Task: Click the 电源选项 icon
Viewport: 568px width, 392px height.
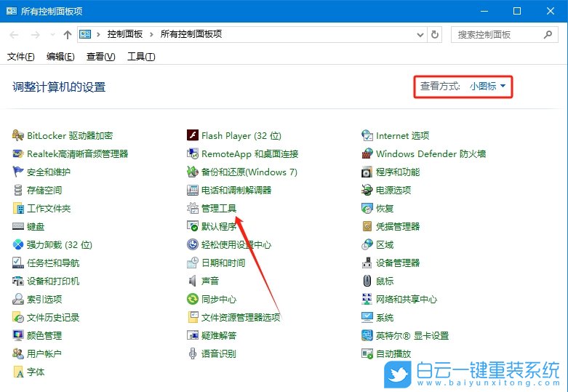Action: pyautogui.click(x=367, y=190)
